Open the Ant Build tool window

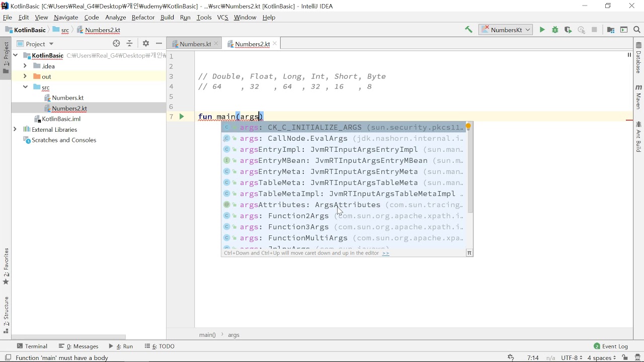(639, 136)
